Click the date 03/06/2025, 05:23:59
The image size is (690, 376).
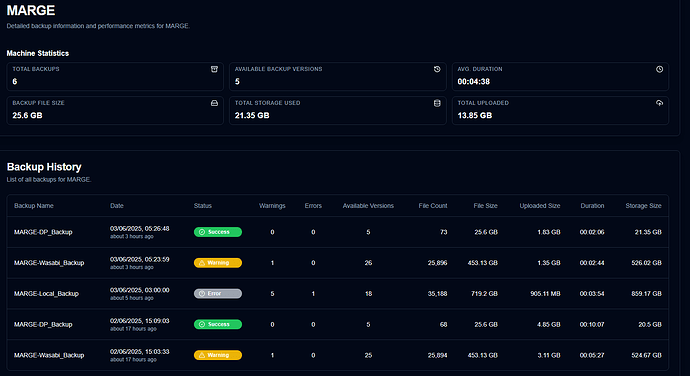pos(139,259)
